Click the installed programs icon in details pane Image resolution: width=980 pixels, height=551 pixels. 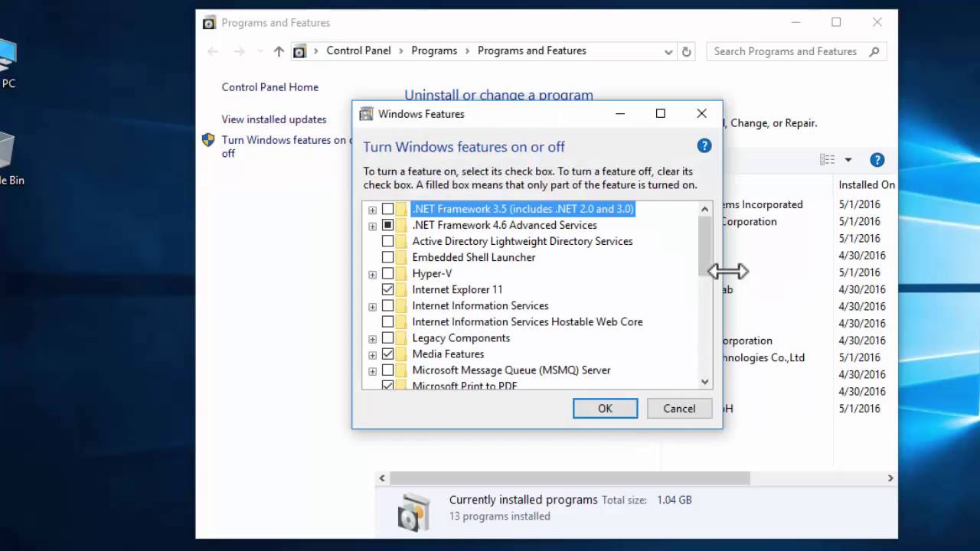[x=413, y=511]
